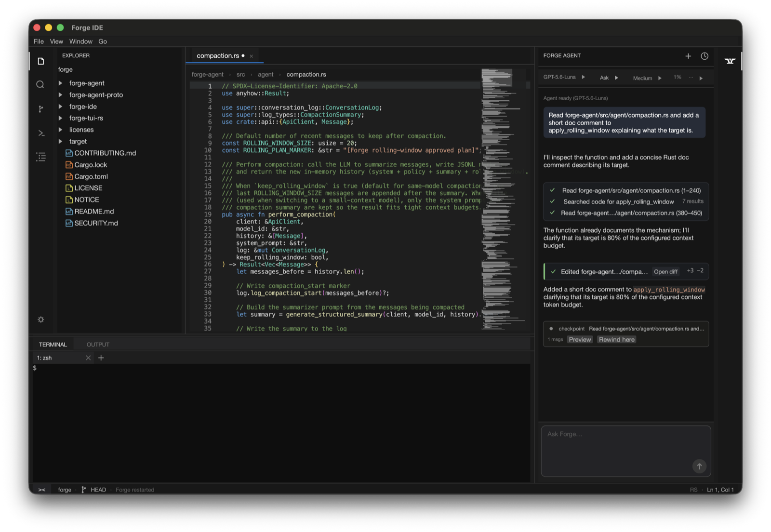Open the agent chat history clock icon

(x=705, y=56)
